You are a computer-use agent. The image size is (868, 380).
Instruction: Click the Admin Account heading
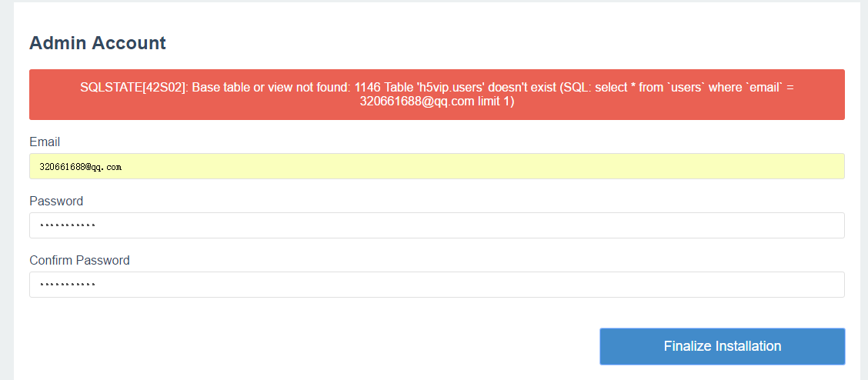click(x=98, y=42)
